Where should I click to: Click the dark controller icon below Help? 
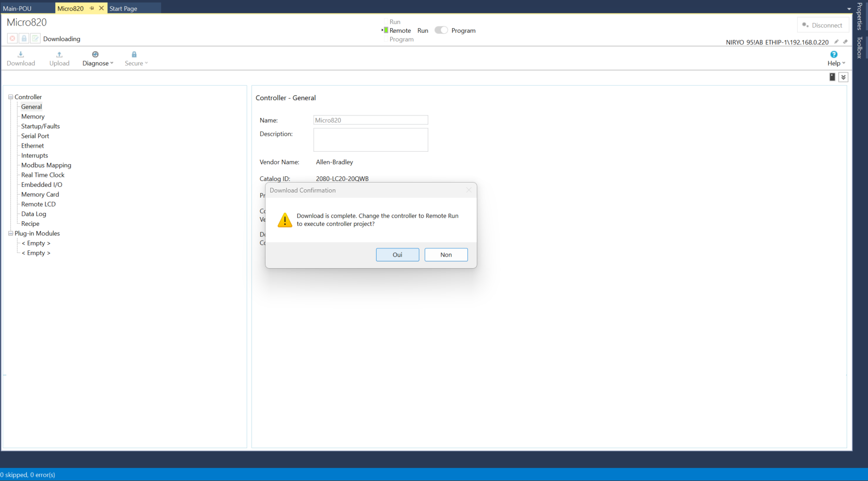pyautogui.click(x=832, y=77)
